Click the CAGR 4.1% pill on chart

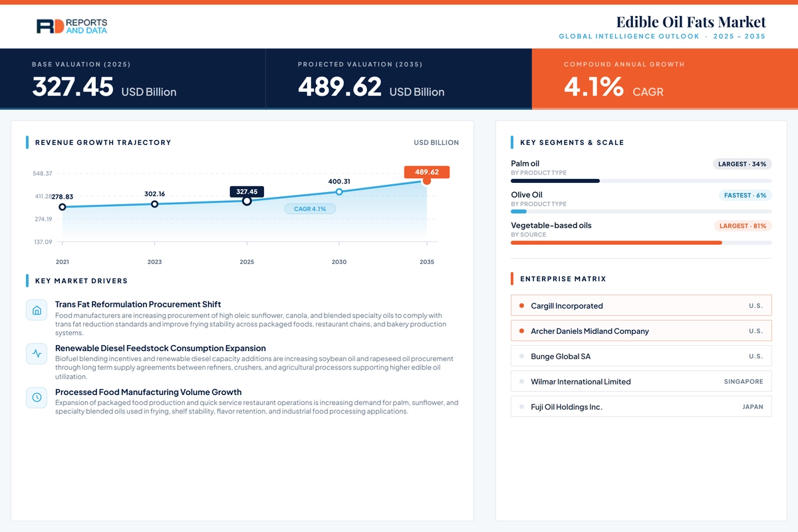point(310,209)
